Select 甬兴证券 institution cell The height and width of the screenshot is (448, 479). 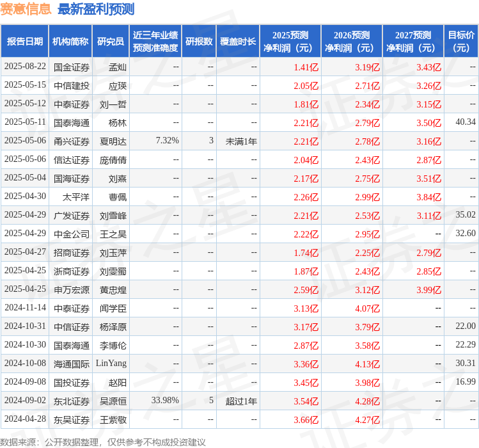[72, 141]
